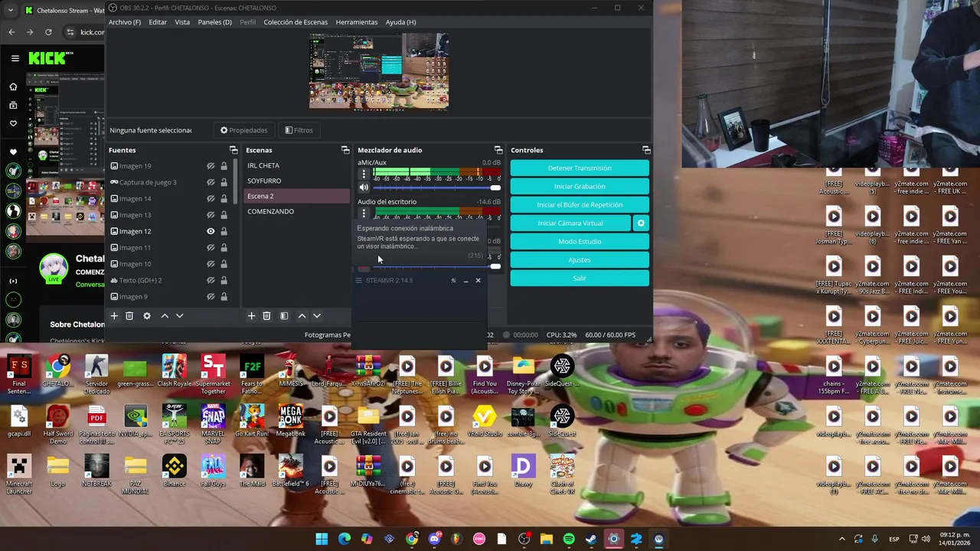Open Kick sidebar hamburger menu
The image size is (980, 551).
coord(15,58)
